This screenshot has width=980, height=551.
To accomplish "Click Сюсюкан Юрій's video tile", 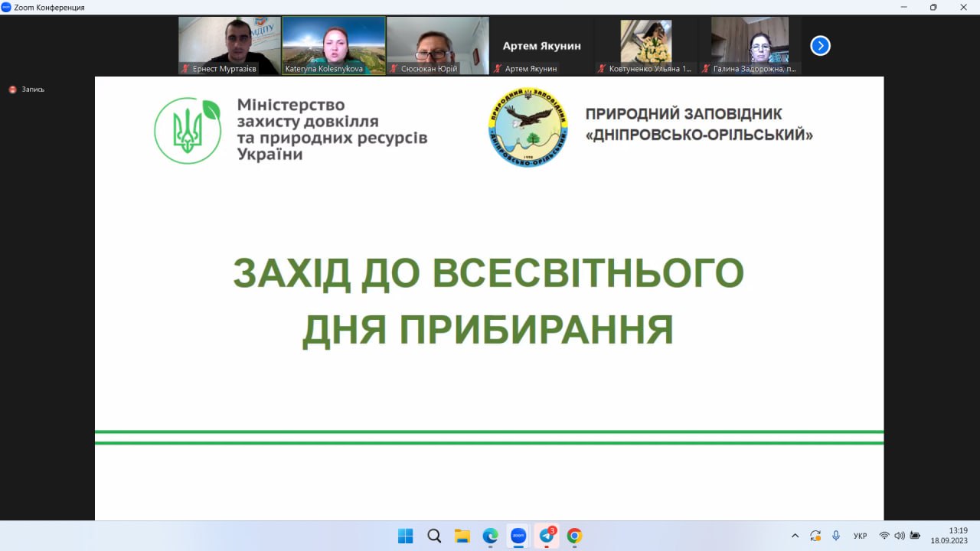I will (438, 44).
